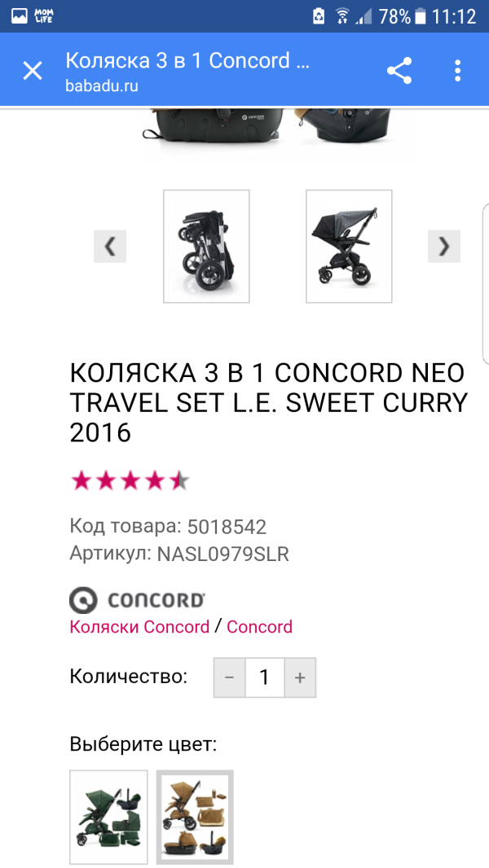This screenshot has height=868, width=489.
Task: Select the black stroller seat thumbnail
Action: 349,246
